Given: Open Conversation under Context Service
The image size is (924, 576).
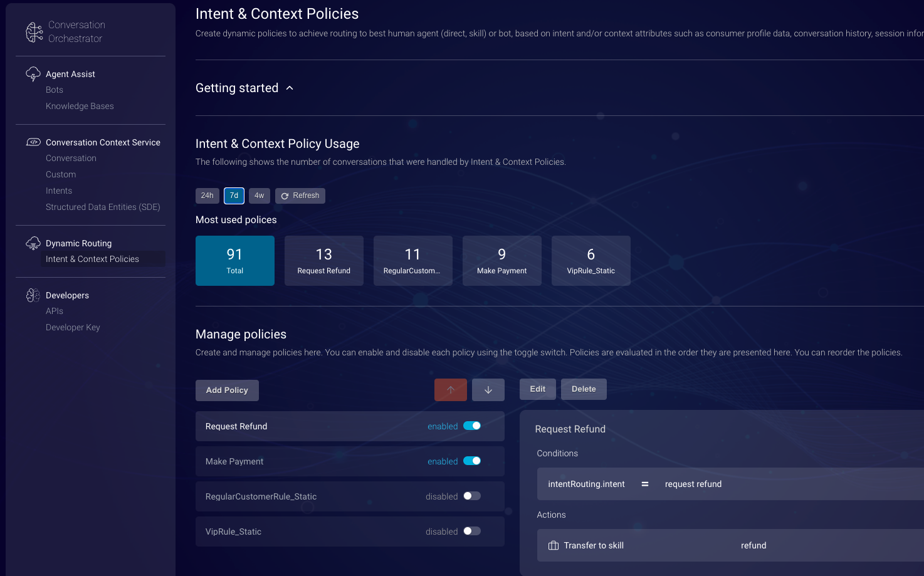Looking at the screenshot, I should (x=71, y=159).
